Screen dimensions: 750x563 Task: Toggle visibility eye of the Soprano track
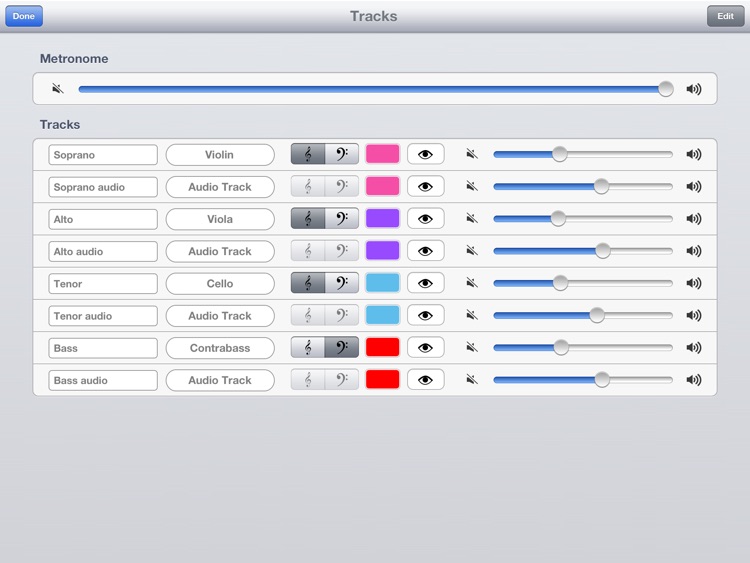pos(426,154)
